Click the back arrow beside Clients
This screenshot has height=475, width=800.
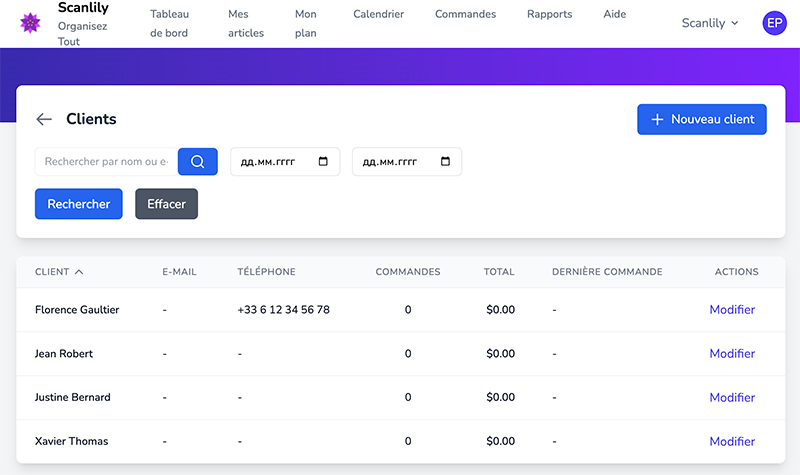pos(44,119)
